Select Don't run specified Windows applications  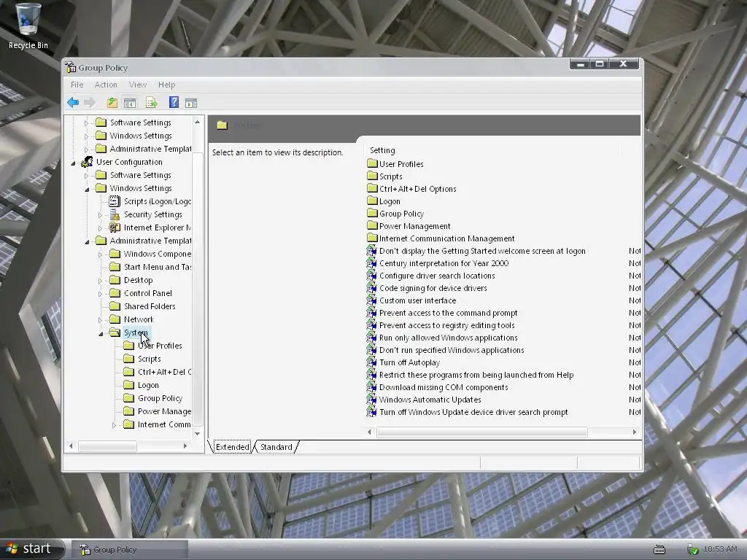point(452,350)
